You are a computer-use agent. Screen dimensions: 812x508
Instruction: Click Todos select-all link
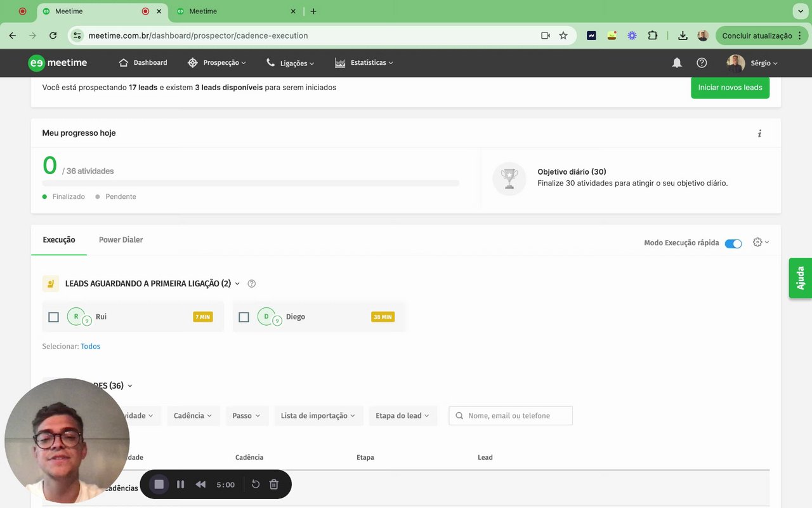[x=90, y=347]
